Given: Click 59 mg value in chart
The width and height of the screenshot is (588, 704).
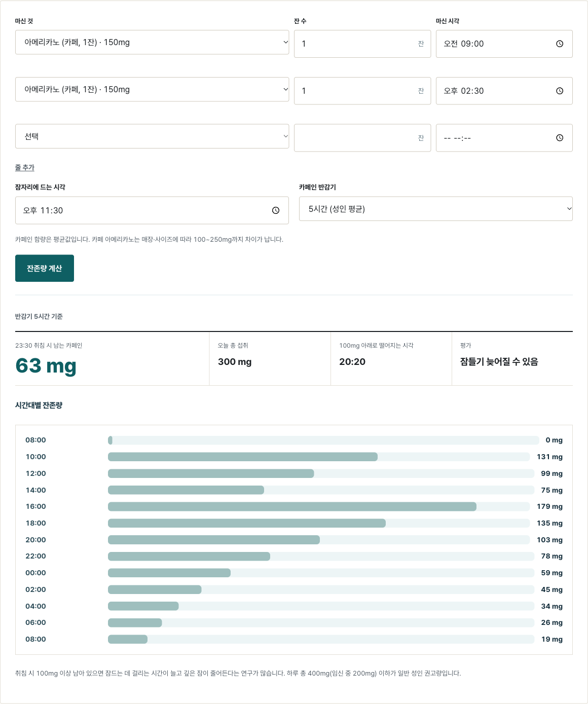Looking at the screenshot, I should [x=552, y=573].
